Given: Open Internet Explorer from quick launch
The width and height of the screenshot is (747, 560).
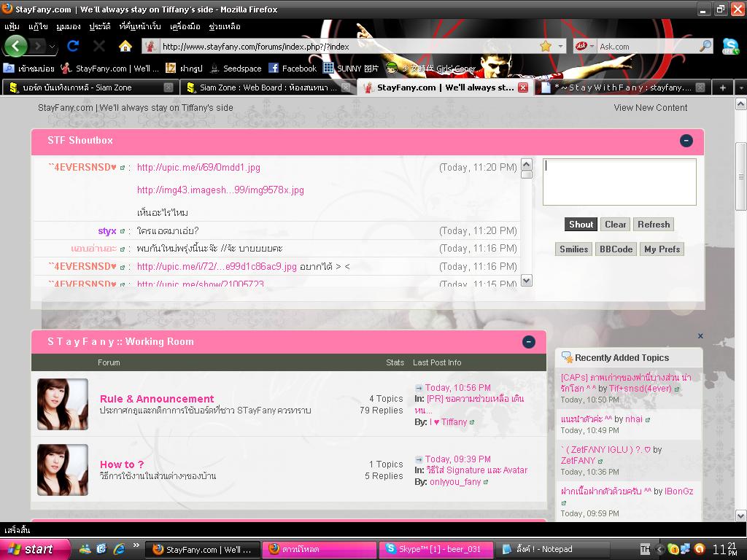Looking at the screenshot, I should coord(119,549).
